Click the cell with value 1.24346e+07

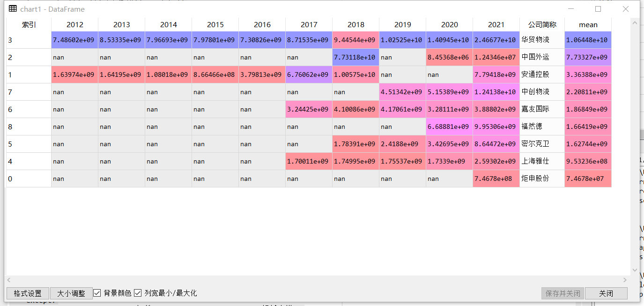pos(496,57)
